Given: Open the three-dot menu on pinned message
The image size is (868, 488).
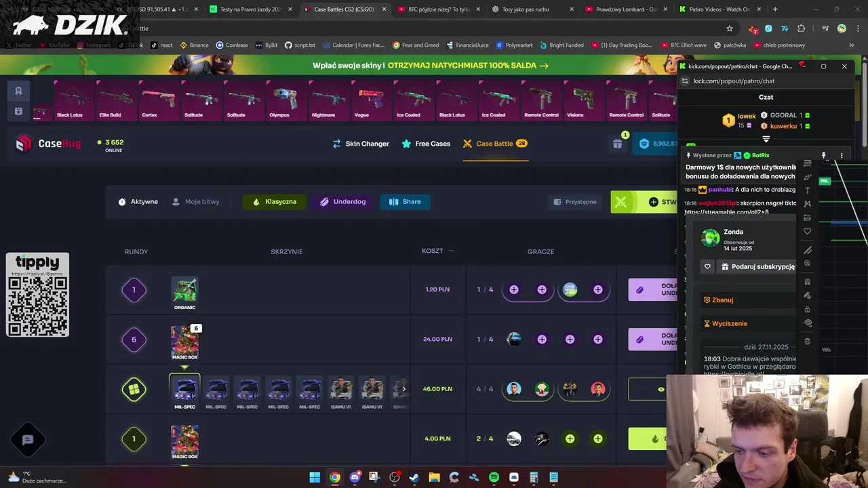Looking at the screenshot, I should (842, 155).
